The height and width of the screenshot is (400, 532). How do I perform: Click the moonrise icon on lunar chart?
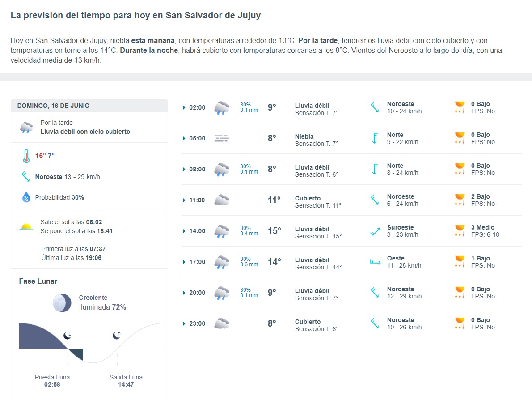click(x=117, y=336)
